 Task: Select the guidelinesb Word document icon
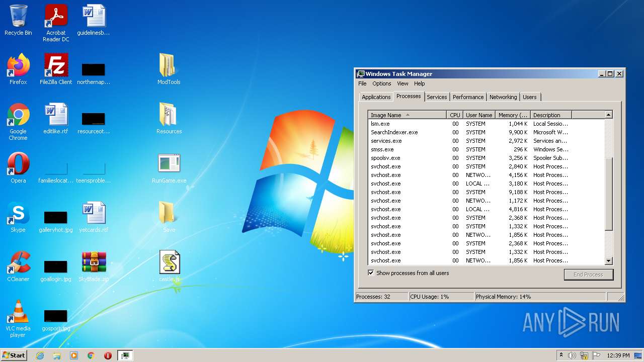94,20
